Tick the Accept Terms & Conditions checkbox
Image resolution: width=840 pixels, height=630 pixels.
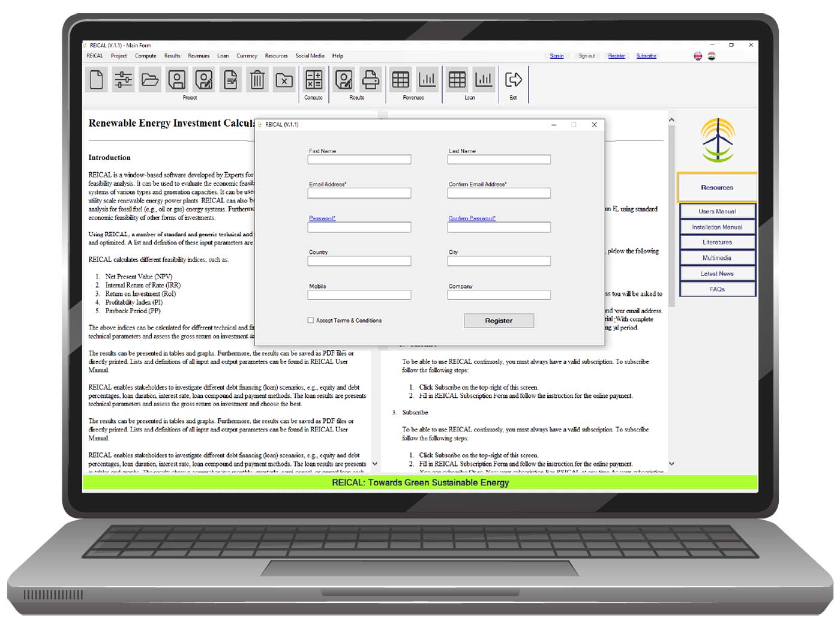[311, 320]
